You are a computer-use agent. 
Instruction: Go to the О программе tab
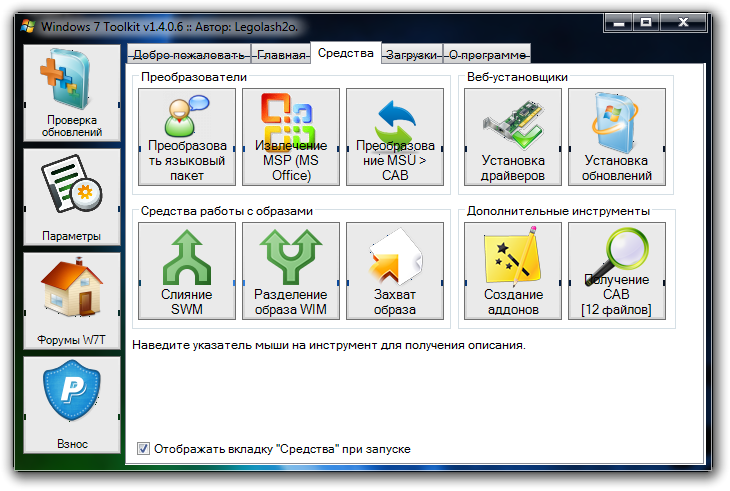point(486,55)
